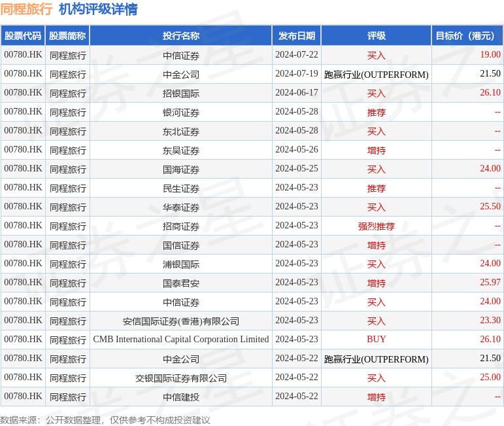This screenshot has width=504, height=426.
Task: Click 24.00 in the 国海证券 row
Action: (x=490, y=168)
